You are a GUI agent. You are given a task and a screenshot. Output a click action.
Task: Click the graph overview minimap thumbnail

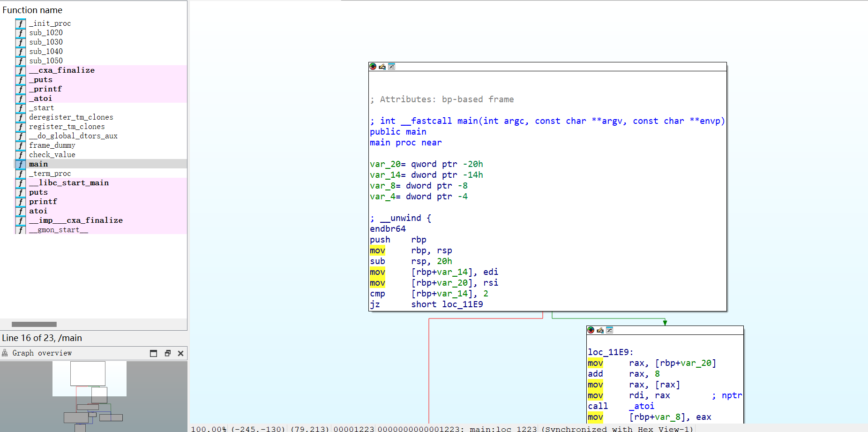click(94, 396)
